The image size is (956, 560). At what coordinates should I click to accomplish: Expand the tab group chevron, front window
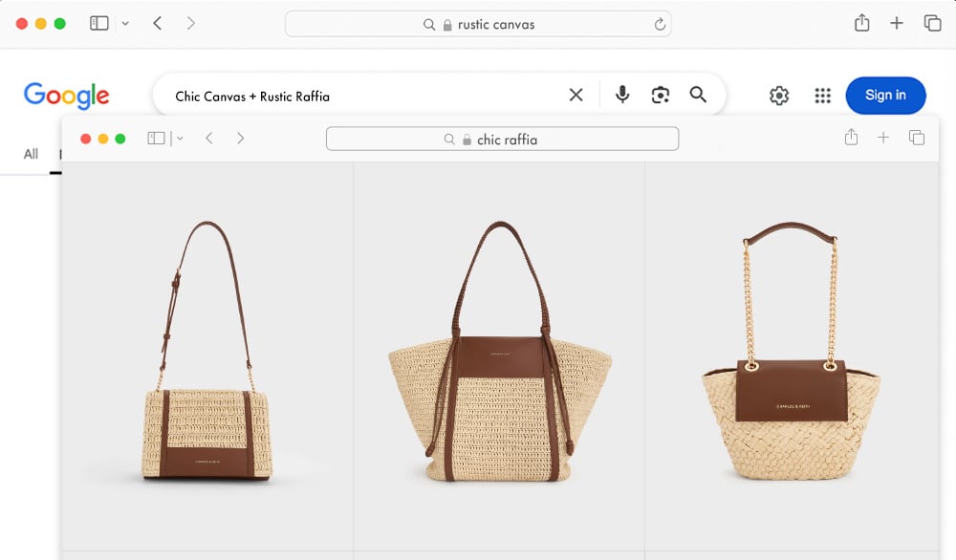pos(180,139)
